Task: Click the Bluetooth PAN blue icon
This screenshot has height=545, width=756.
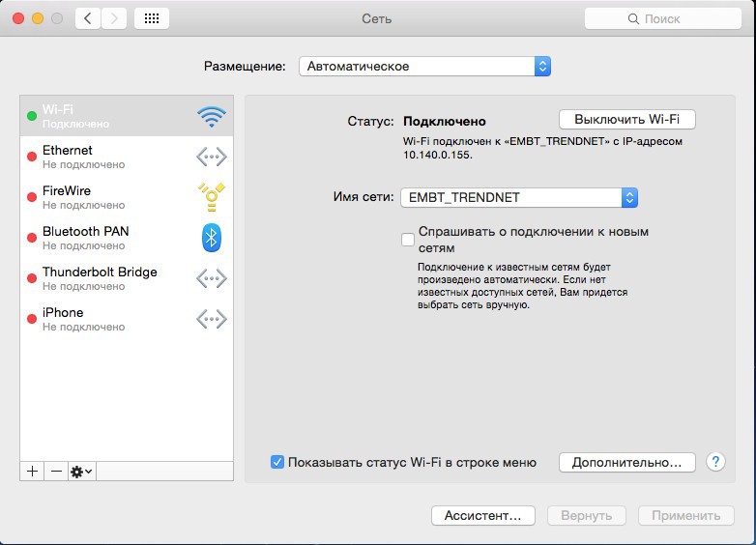Action: pyautogui.click(x=211, y=238)
